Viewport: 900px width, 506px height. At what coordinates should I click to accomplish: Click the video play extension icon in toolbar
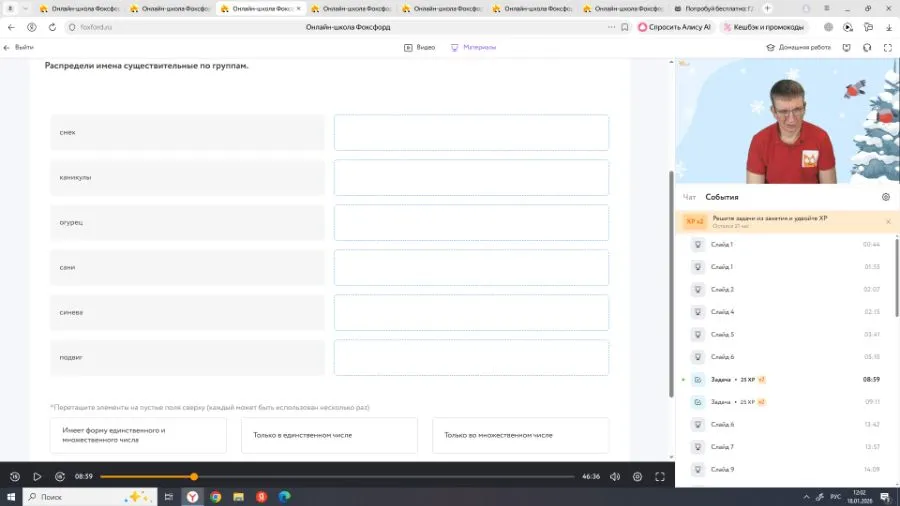click(848, 27)
